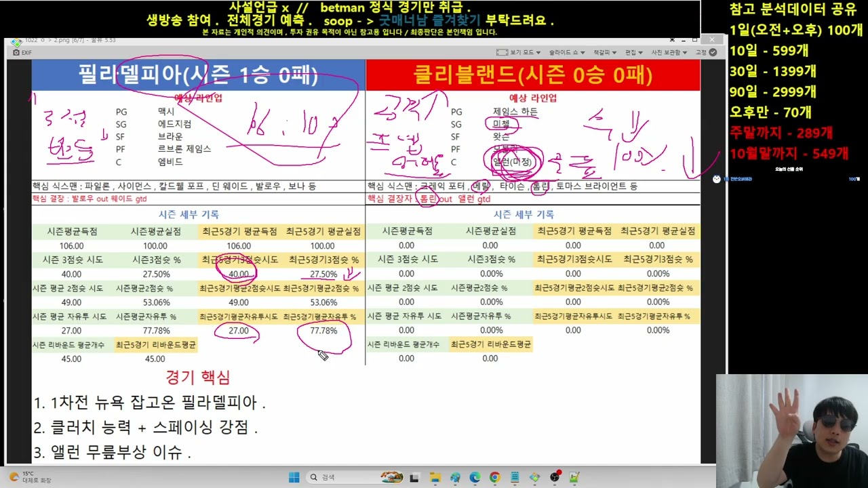
Task: Switch to the image viewer taskbar icon
Action: (x=535, y=477)
